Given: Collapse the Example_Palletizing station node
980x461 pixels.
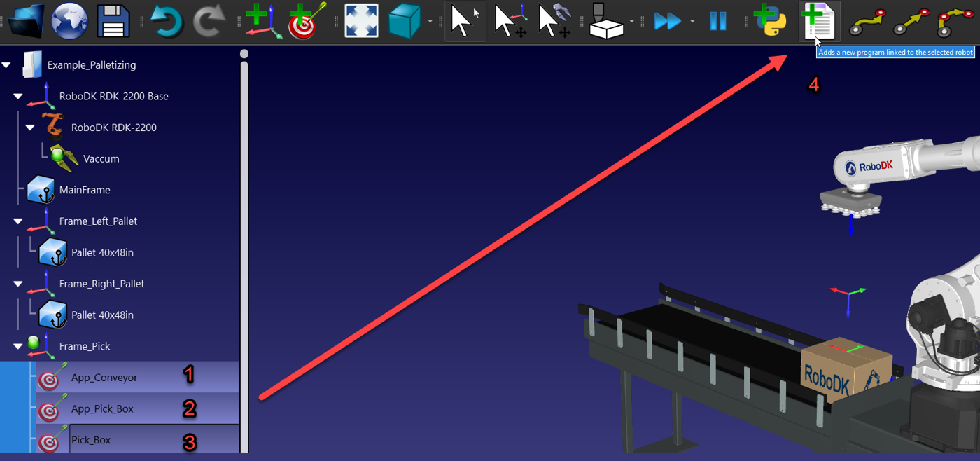Looking at the screenshot, I should [x=7, y=65].
